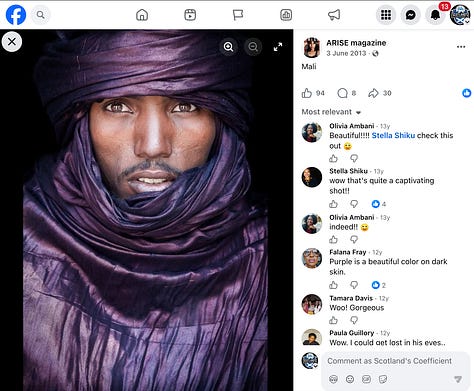Image resolution: width=474 pixels, height=391 pixels.
Task: Dislike Falana Fray's purple color comment
Action: (354, 285)
